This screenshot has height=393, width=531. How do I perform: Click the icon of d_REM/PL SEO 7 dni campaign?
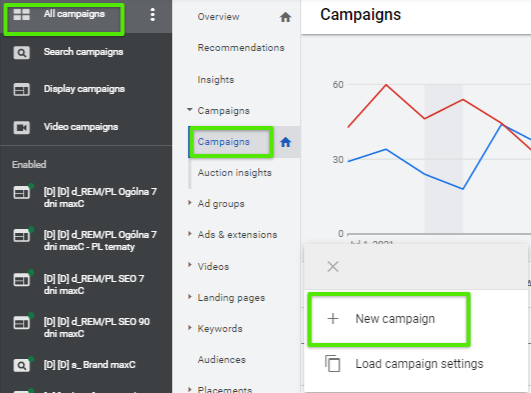(21, 280)
